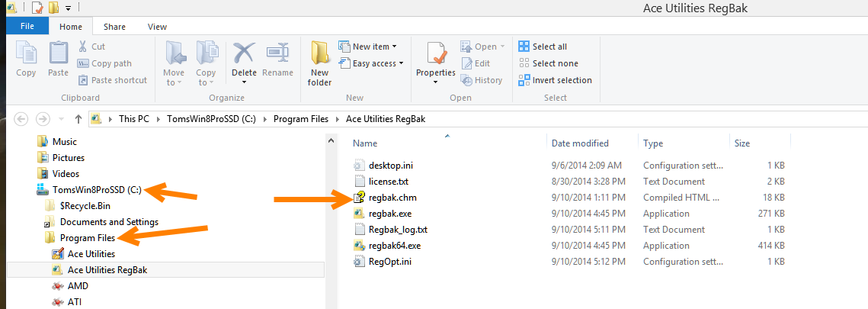Click the quick access Properties icon in title bar
Image resolution: width=868 pixels, height=309 pixels.
click(37, 8)
